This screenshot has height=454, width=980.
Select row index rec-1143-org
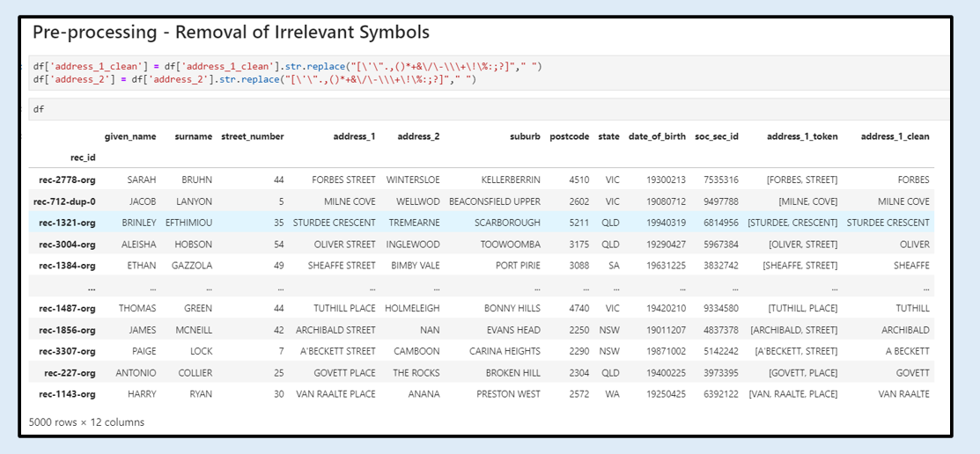(67, 394)
